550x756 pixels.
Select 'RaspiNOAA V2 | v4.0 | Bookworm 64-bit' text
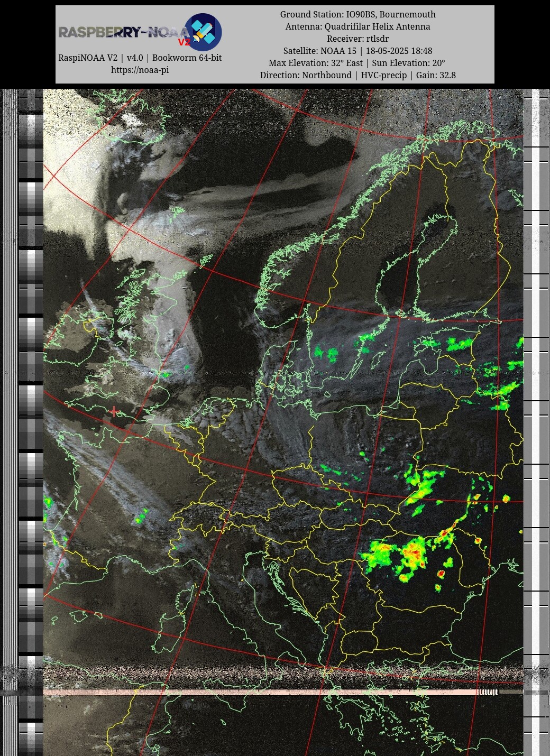[x=140, y=58]
